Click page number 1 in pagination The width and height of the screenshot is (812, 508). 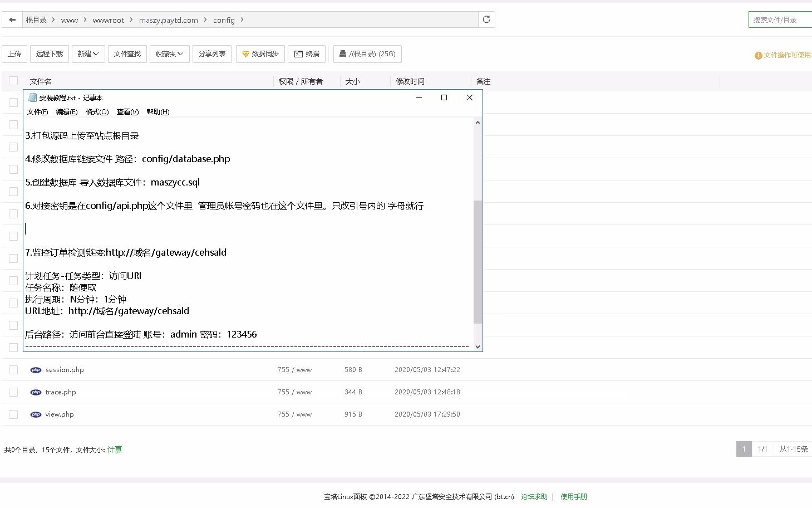(x=744, y=449)
